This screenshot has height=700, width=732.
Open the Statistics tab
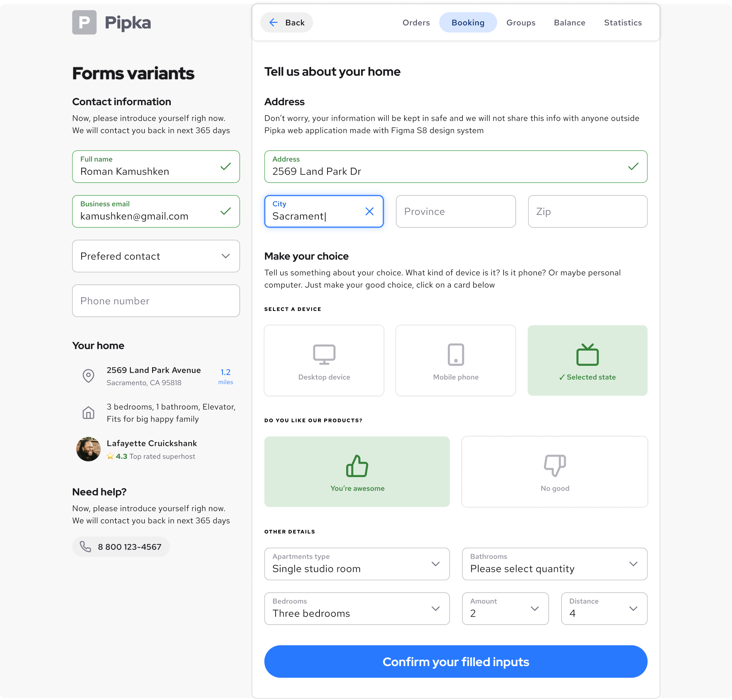pos(623,22)
